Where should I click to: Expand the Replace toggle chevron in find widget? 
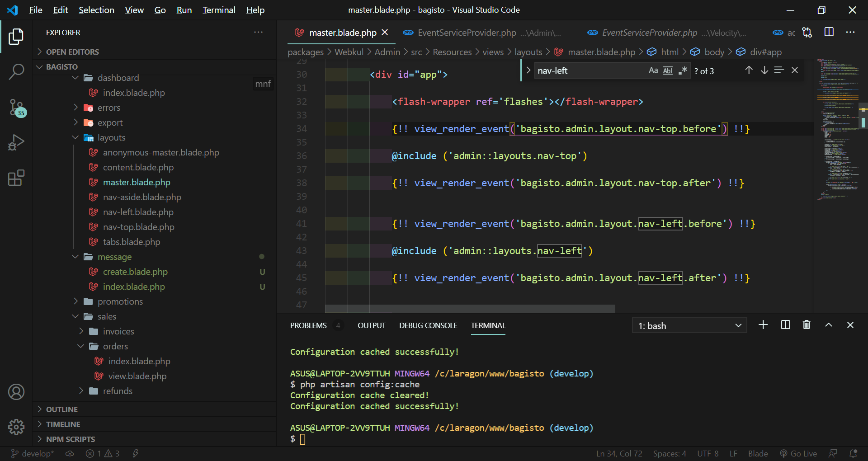pos(528,71)
